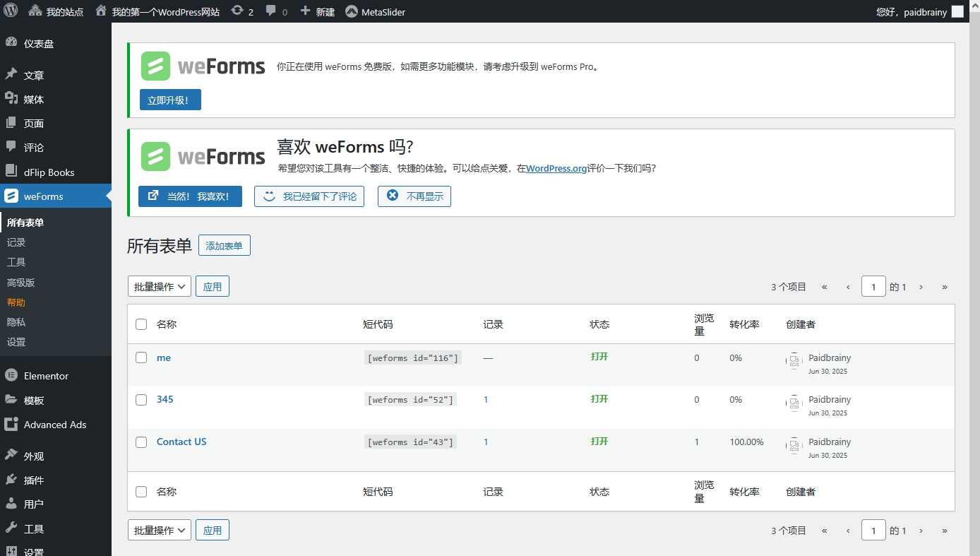Open 所有表单 submenu item
980x556 pixels.
25,223
